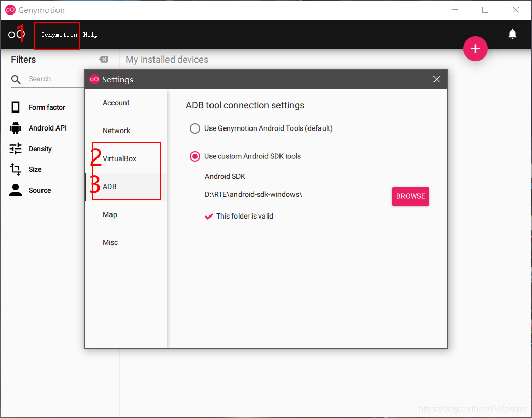
Task: Click the Source person icon
Action: click(x=16, y=190)
